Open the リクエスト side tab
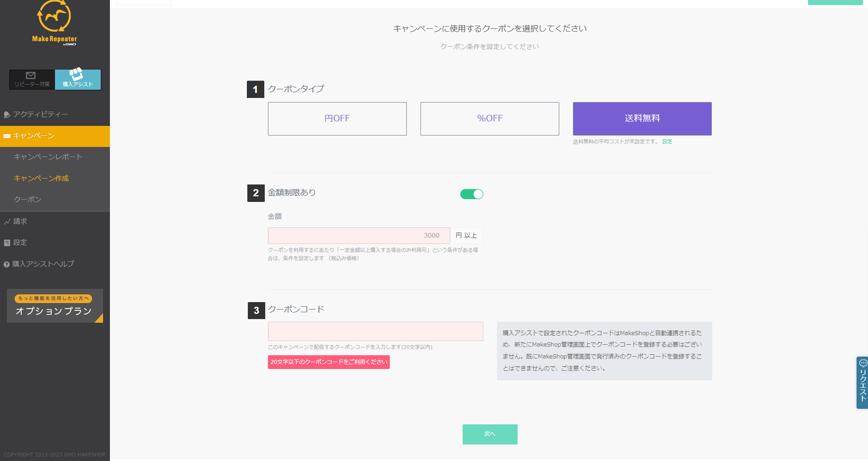868x461 pixels. 863,383
